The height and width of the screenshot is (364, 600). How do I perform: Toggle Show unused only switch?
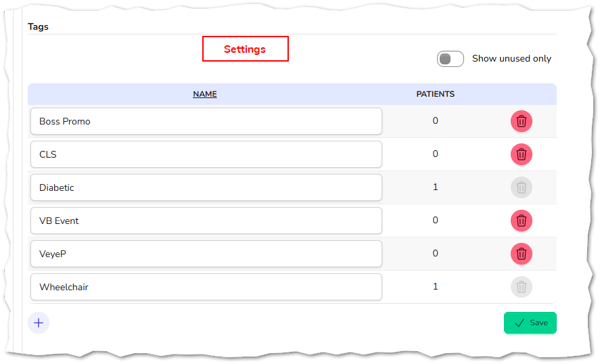(450, 59)
